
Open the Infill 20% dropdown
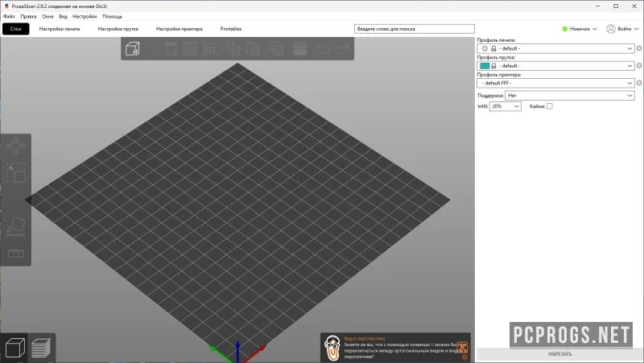click(506, 106)
